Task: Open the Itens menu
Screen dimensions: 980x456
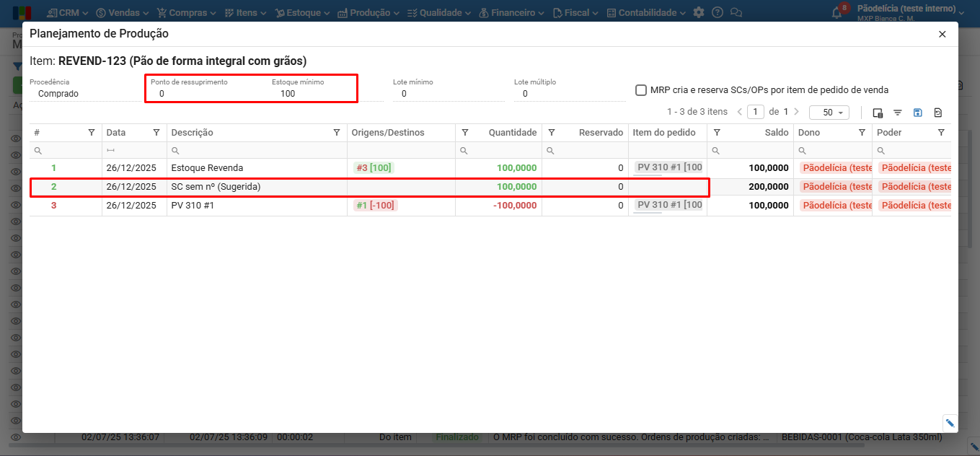Action: tap(245, 12)
